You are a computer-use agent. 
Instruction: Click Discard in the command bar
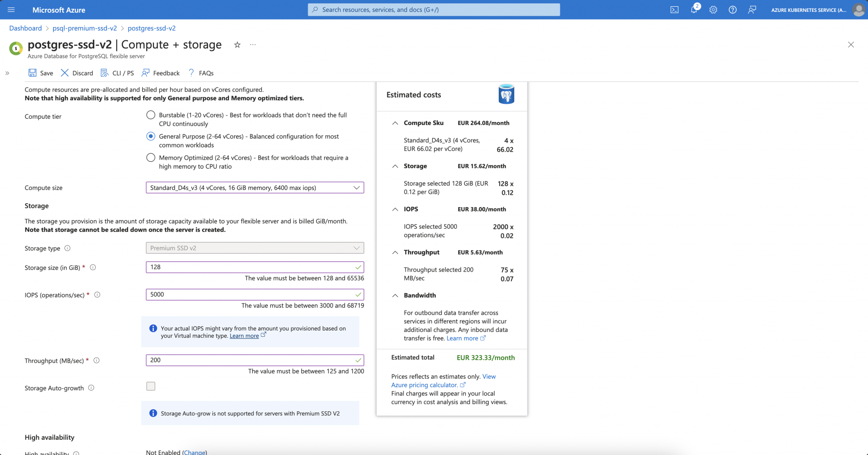pos(77,73)
